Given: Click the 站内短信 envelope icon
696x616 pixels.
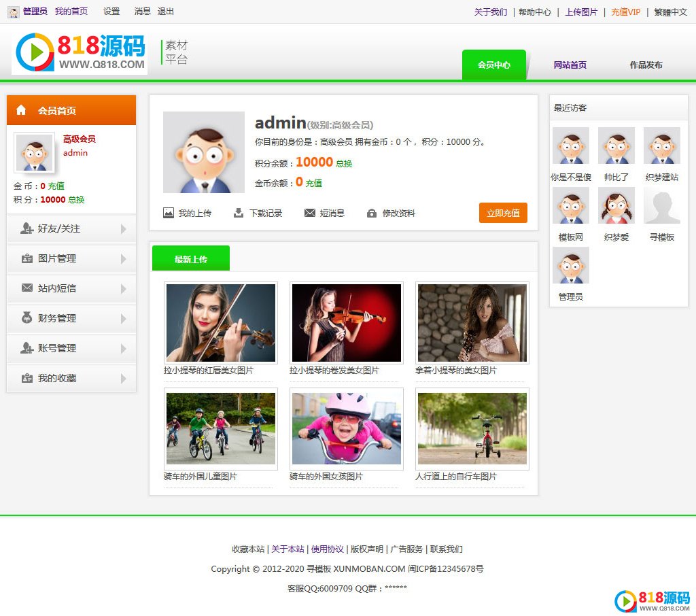Looking at the screenshot, I should (27, 288).
